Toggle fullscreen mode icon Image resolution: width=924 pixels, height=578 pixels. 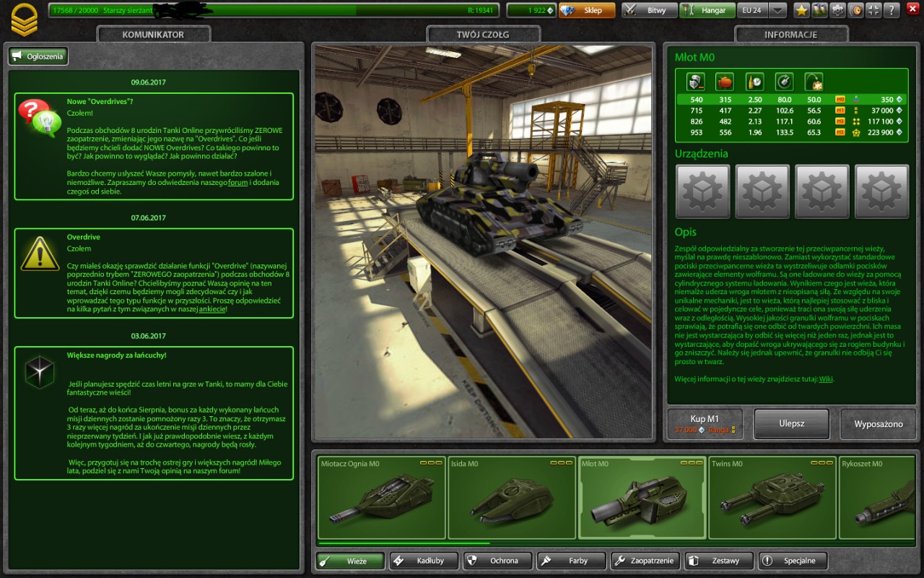coord(873,10)
